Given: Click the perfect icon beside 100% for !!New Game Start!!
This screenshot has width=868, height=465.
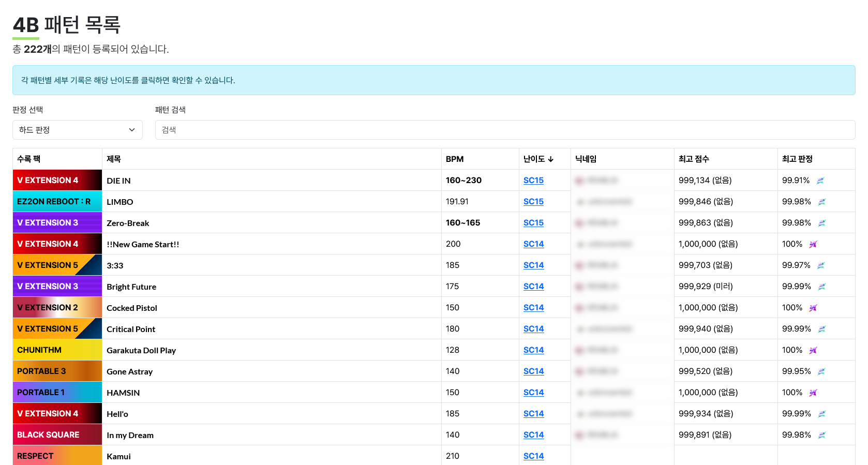Looking at the screenshot, I should pos(813,244).
